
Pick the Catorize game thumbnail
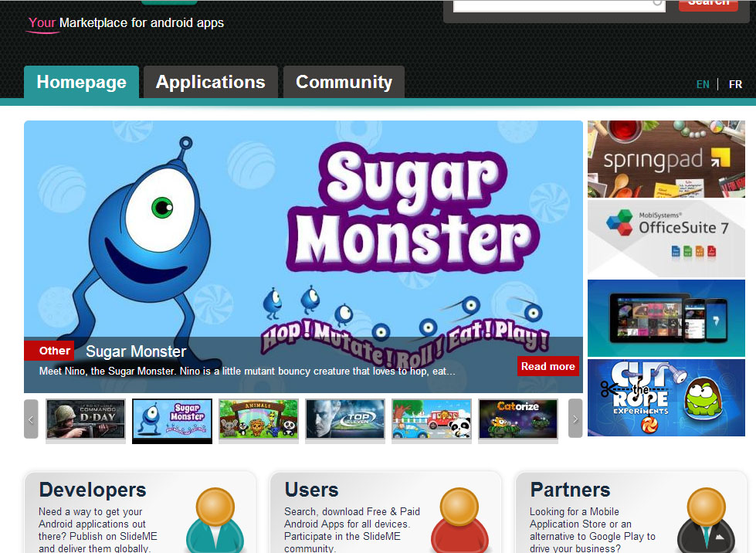(x=517, y=419)
